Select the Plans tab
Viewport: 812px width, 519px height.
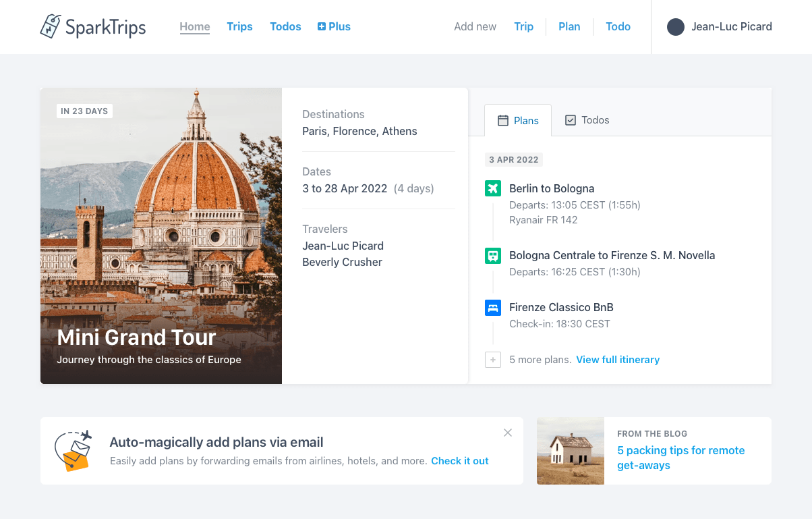(x=518, y=121)
